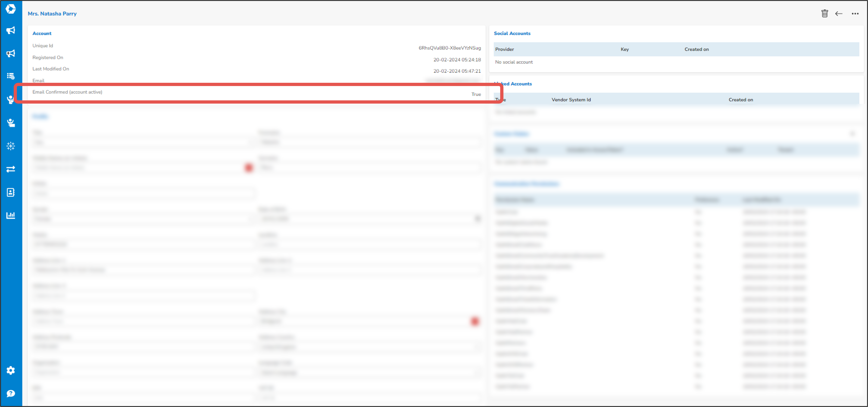Open the megaphone campaigns icon in sidebar
Screen dimensions: 868x407
[x=11, y=30]
